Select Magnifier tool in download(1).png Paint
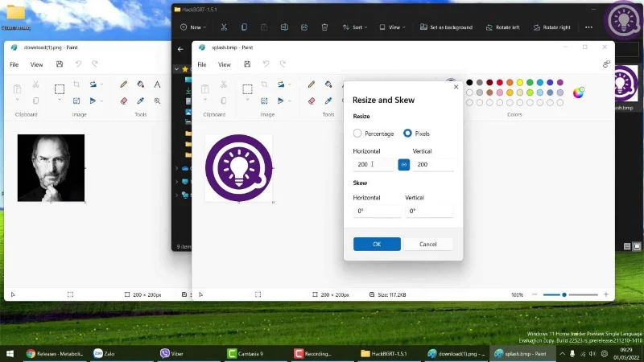 coord(157,101)
